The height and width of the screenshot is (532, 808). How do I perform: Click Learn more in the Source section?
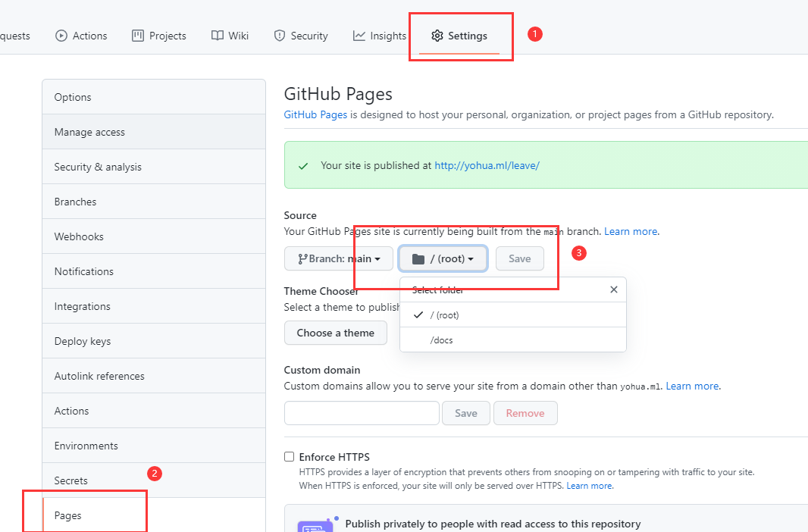tap(631, 231)
